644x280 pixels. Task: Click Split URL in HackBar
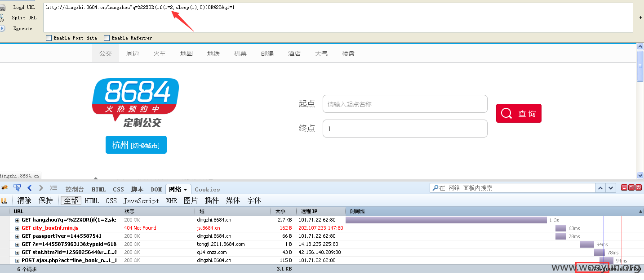[24, 18]
